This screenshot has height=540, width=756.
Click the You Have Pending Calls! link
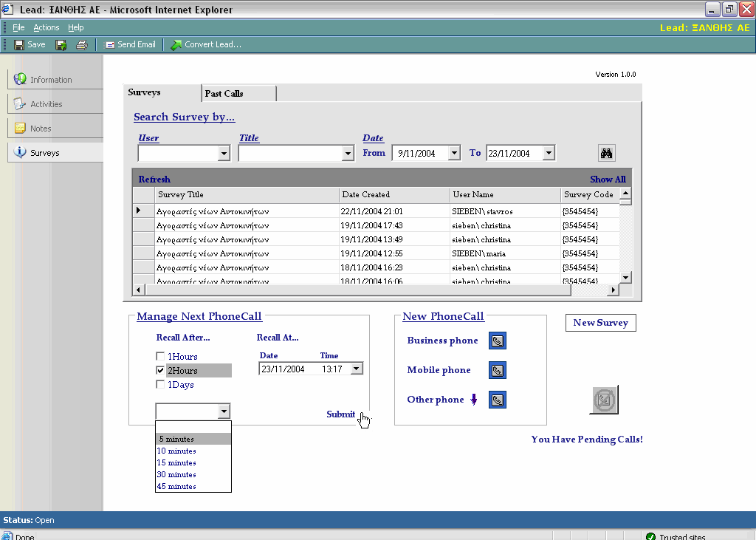coord(587,439)
